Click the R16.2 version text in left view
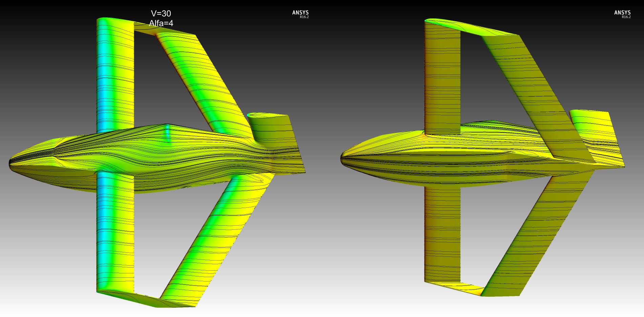The width and height of the screenshot is (644, 317). click(304, 17)
